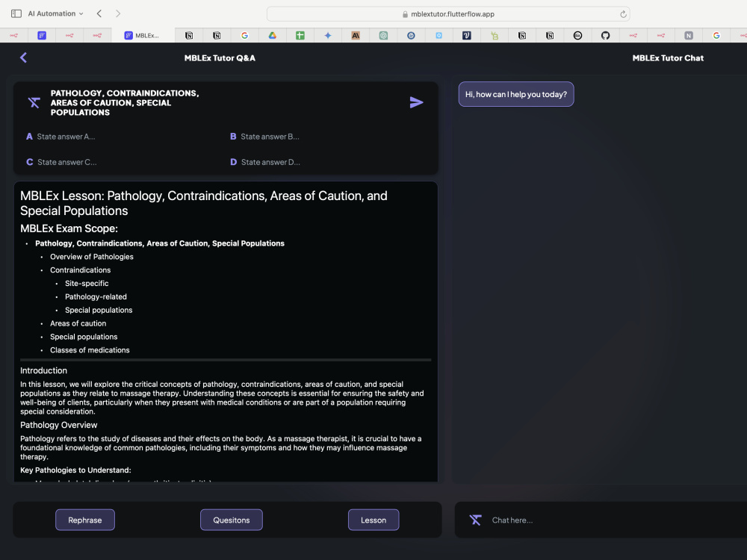The height and width of the screenshot is (560, 747).
Task: Toggle the Safari sidebar icon
Action: click(x=16, y=13)
